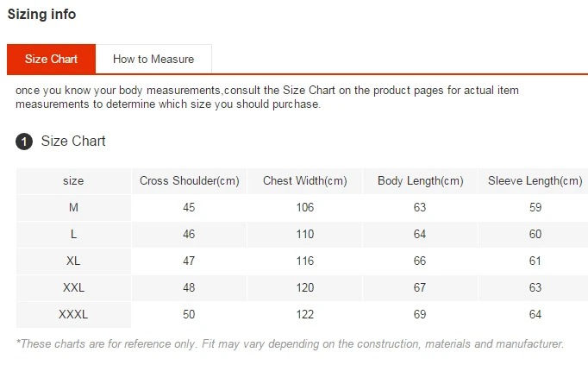Select the Sizing info heading
This screenshot has height=384, width=588.
point(41,14)
